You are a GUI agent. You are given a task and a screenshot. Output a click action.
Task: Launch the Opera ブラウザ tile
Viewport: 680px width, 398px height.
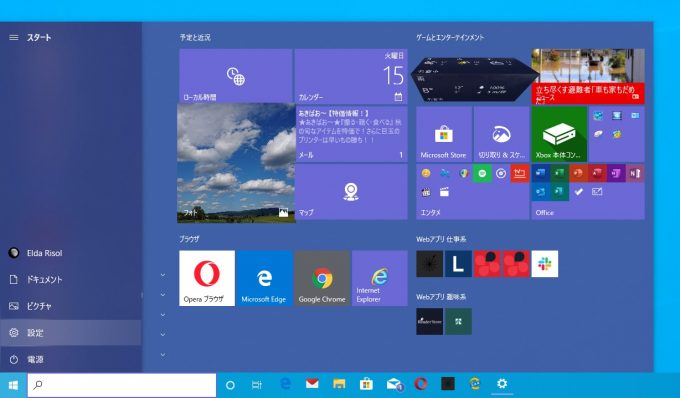[207, 278]
